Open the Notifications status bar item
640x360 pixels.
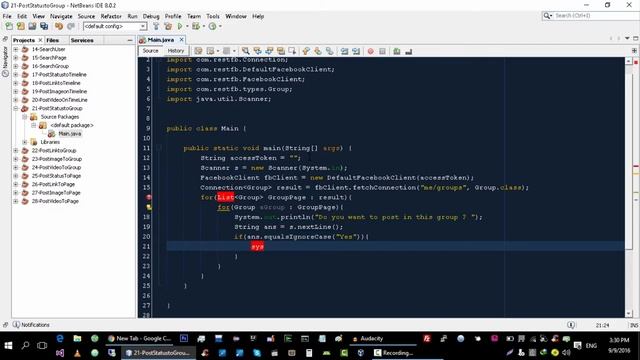(x=31, y=325)
